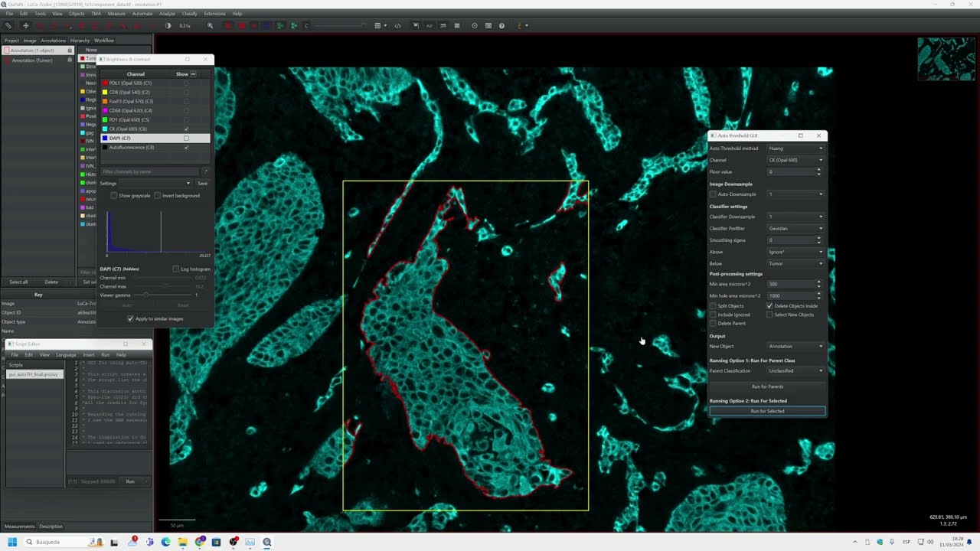Open the Automate menu
Image resolution: width=980 pixels, height=551 pixels.
[142, 14]
